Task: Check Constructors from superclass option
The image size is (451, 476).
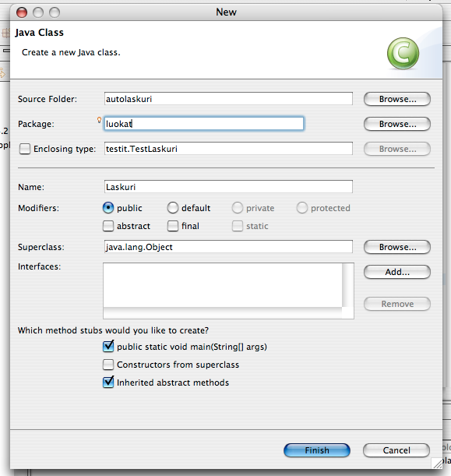Action: point(108,365)
